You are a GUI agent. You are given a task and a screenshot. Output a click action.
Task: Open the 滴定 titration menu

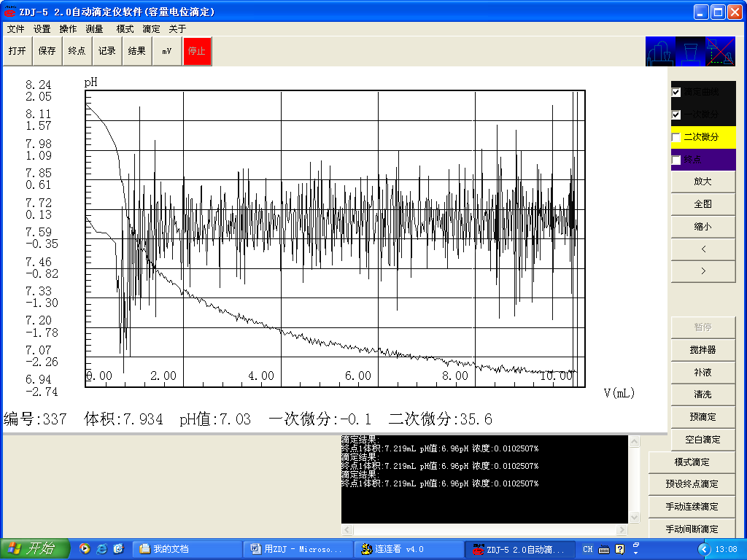(151, 29)
